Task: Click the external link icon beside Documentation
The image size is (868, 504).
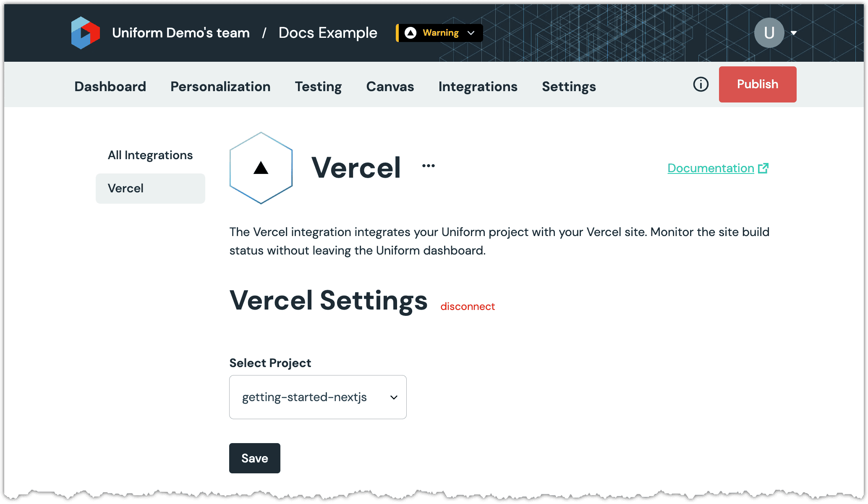Action: [763, 168]
